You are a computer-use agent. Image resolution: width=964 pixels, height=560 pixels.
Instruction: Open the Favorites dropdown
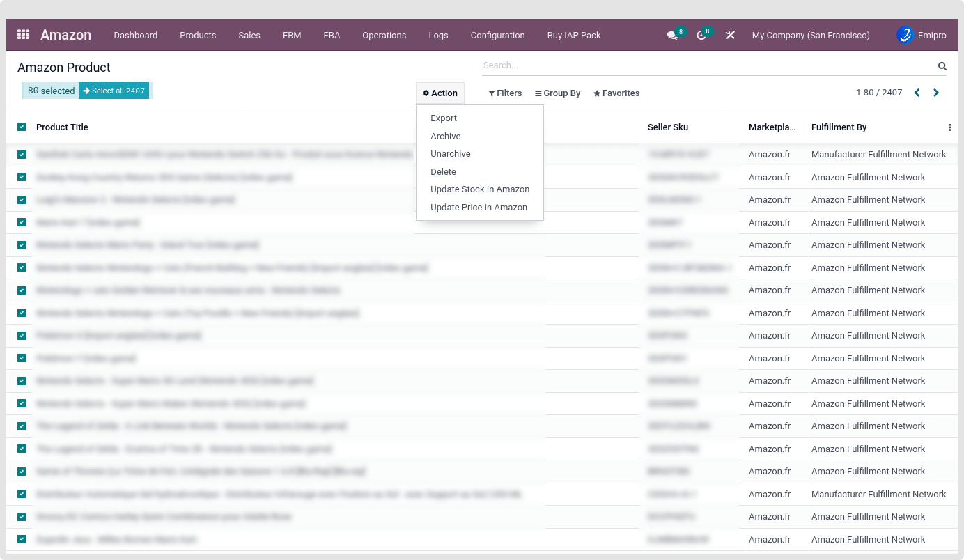[616, 93]
